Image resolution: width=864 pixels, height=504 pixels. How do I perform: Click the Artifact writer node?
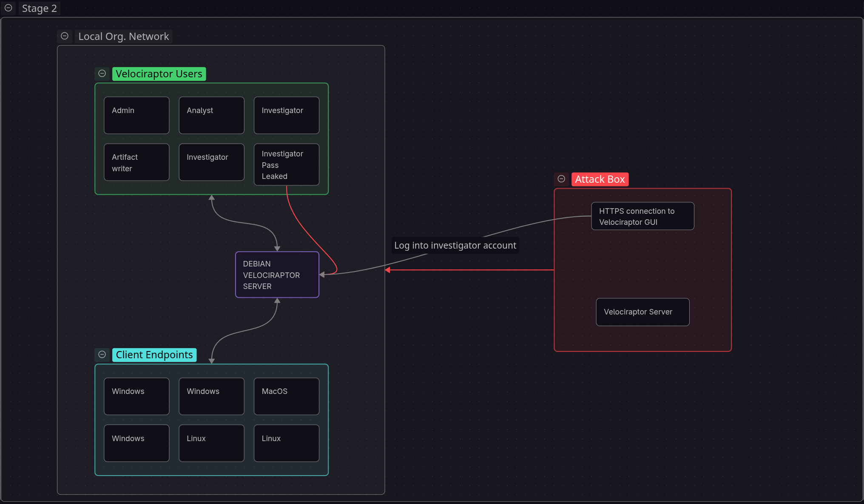(x=136, y=162)
